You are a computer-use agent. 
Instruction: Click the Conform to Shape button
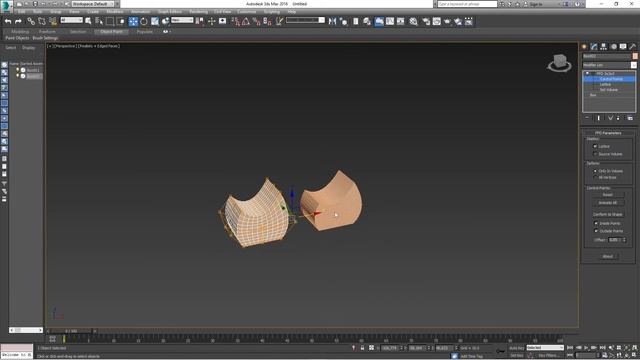click(x=608, y=214)
